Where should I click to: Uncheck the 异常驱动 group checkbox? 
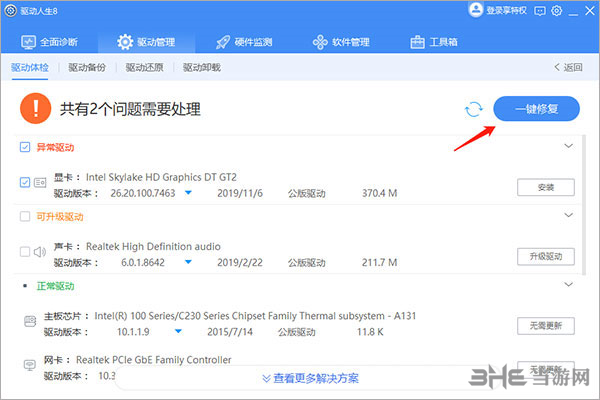[25, 147]
